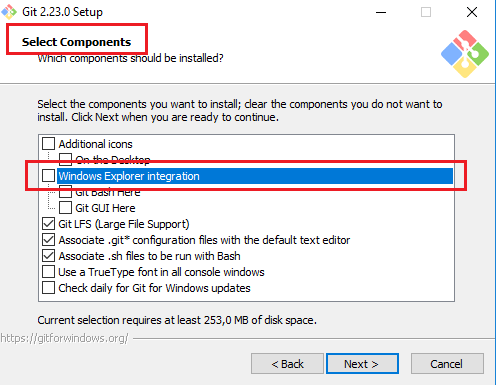Enable the Git Bash Here option
Image resolution: width=496 pixels, height=385 pixels.
(x=65, y=192)
